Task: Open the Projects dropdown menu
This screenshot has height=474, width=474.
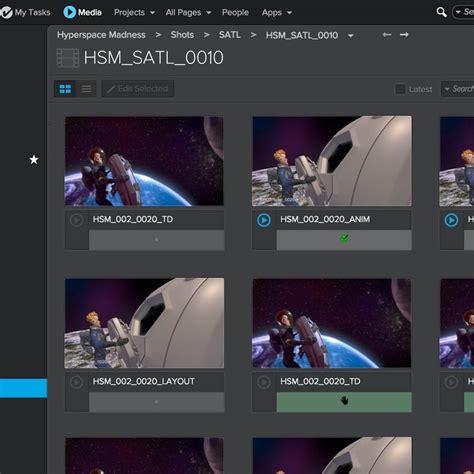Action: point(134,13)
